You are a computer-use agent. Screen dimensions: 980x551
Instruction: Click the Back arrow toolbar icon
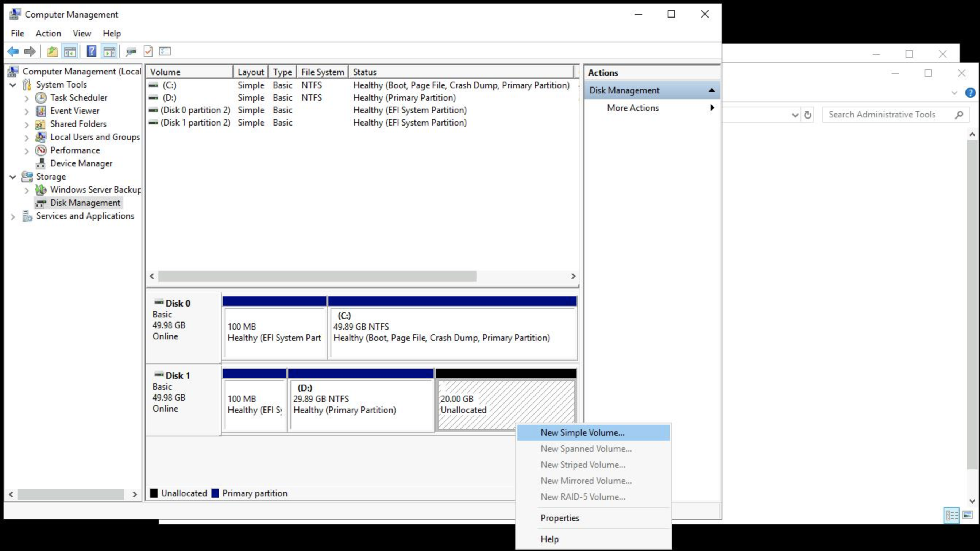click(13, 51)
